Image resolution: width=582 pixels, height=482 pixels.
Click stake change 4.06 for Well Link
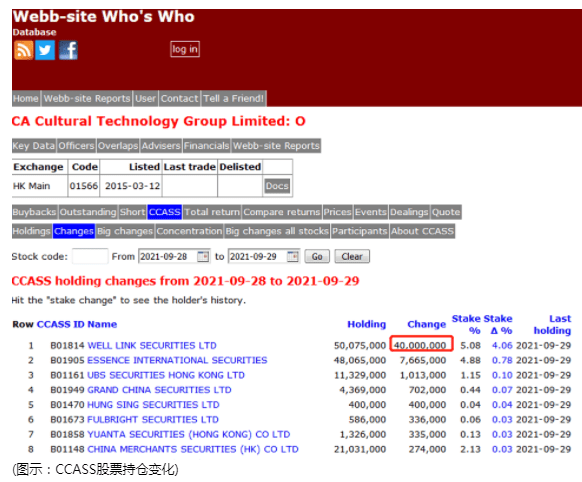tap(502, 346)
